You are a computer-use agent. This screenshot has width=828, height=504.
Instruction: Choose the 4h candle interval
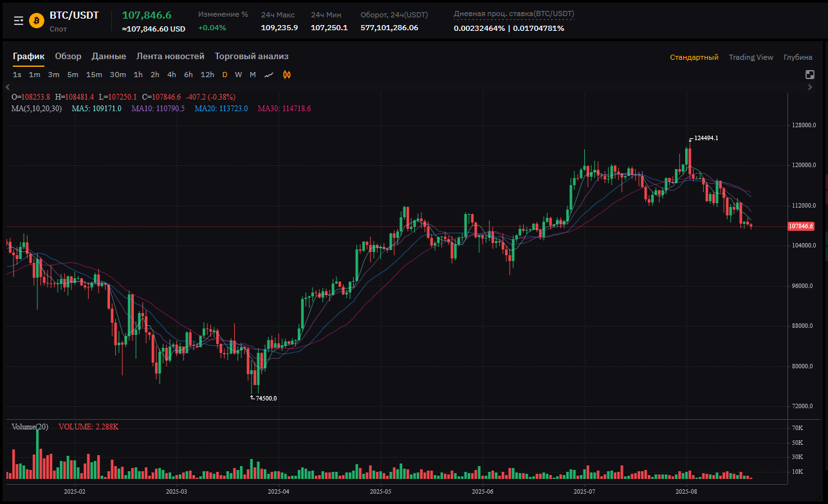(172, 75)
